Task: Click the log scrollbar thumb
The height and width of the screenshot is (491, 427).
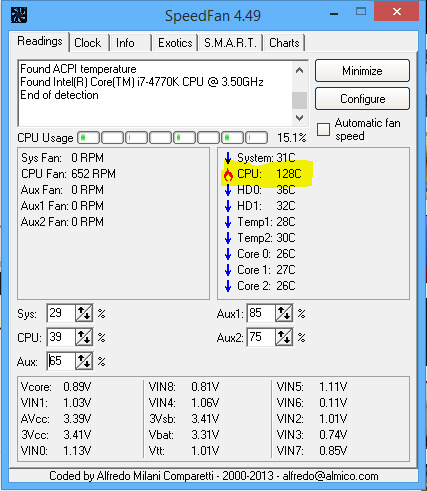Action: point(299,100)
